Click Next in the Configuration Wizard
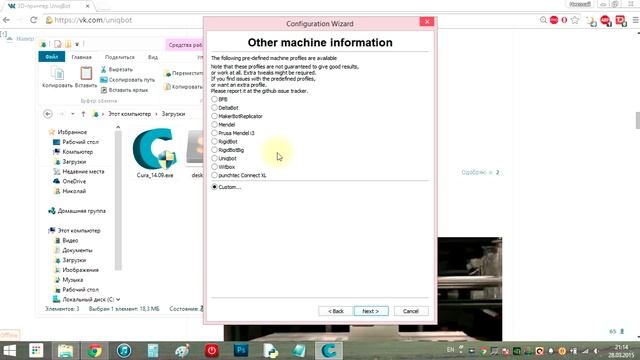 tap(371, 311)
